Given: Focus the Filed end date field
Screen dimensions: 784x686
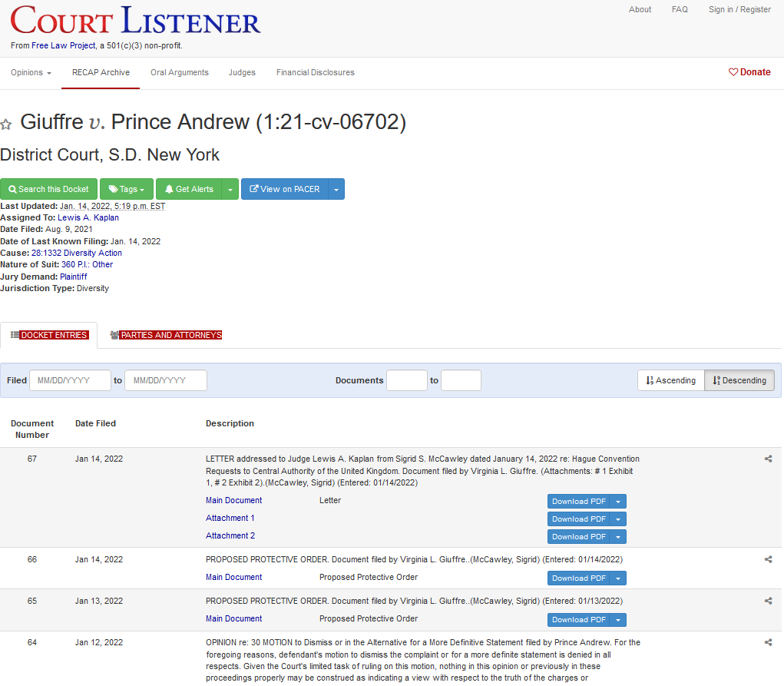Looking at the screenshot, I should point(166,380).
